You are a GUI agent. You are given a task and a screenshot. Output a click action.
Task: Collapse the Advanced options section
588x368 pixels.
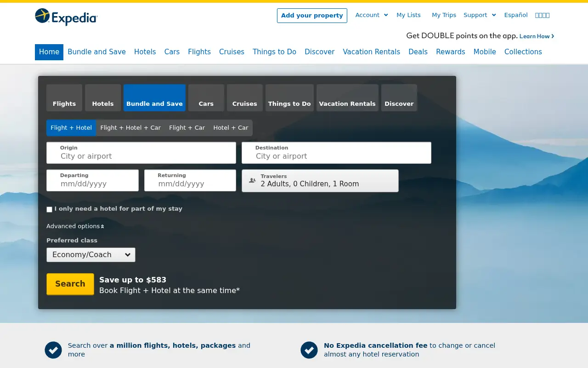[x=75, y=226]
